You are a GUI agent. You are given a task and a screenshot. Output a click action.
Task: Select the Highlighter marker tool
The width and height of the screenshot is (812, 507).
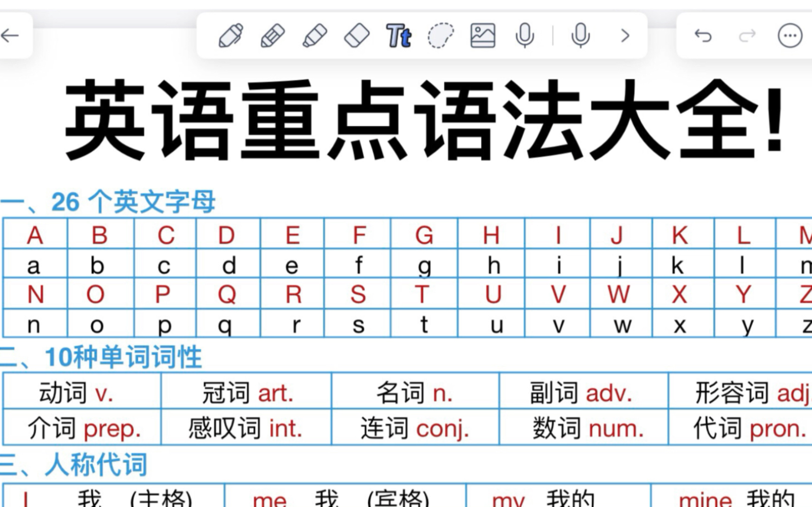(315, 36)
